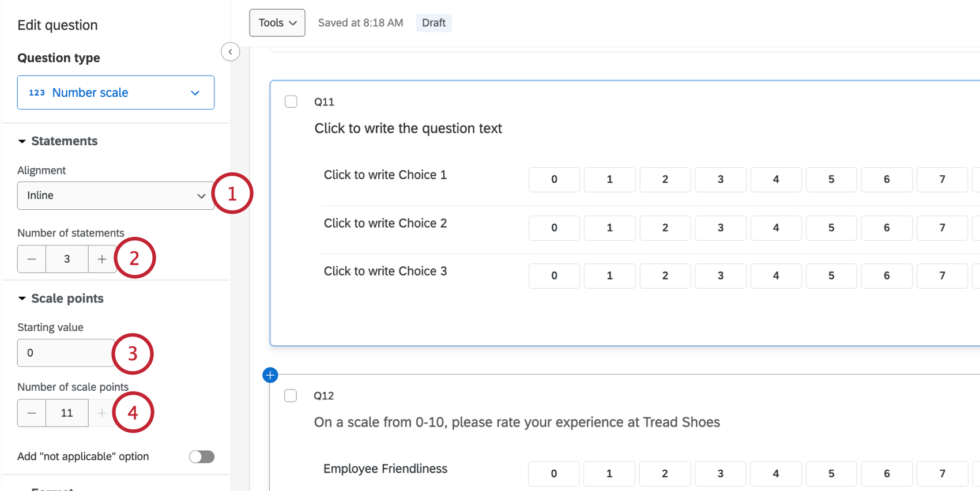Select 3 for Choice 1 in Q11
The width and height of the screenshot is (980, 491).
click(721, 179)
